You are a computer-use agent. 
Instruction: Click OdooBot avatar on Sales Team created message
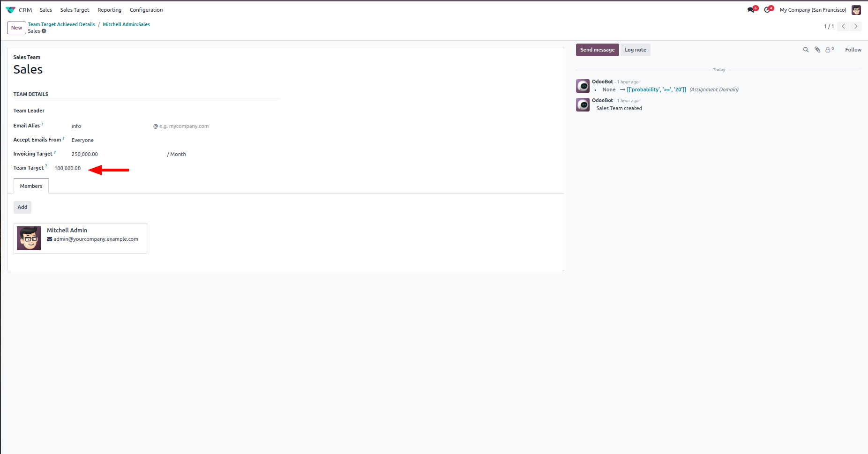coord(583,104)
